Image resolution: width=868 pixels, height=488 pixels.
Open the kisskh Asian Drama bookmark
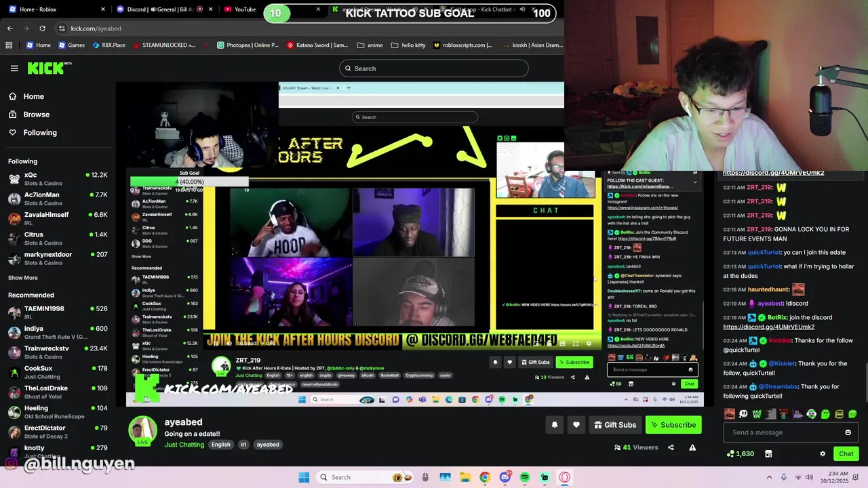click(x=534, y=45)
